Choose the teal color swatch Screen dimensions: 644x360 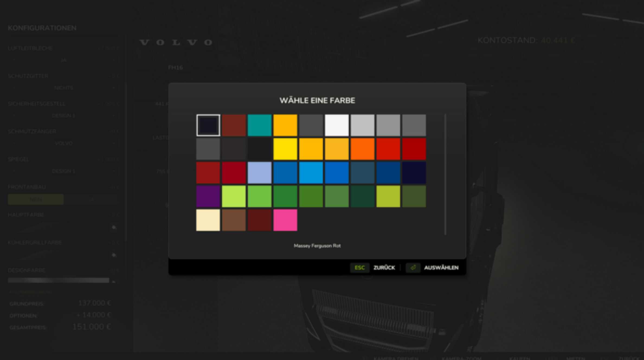click(x=259, y=125)
